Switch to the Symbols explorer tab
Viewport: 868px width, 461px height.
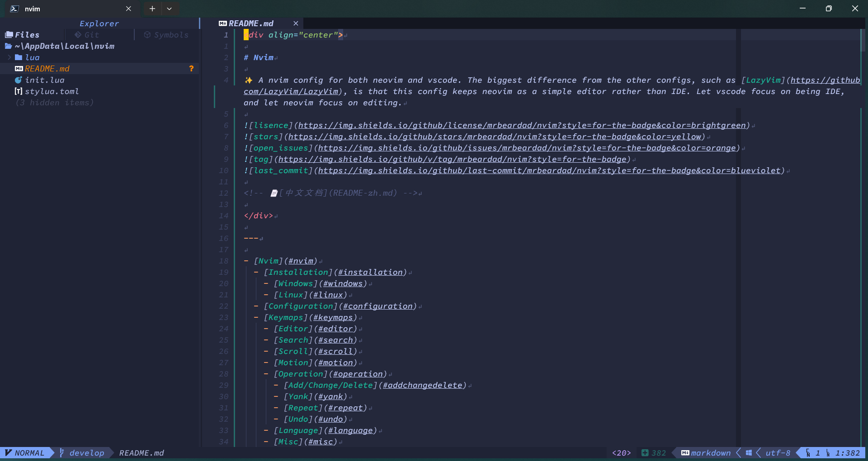coord(166,35)
